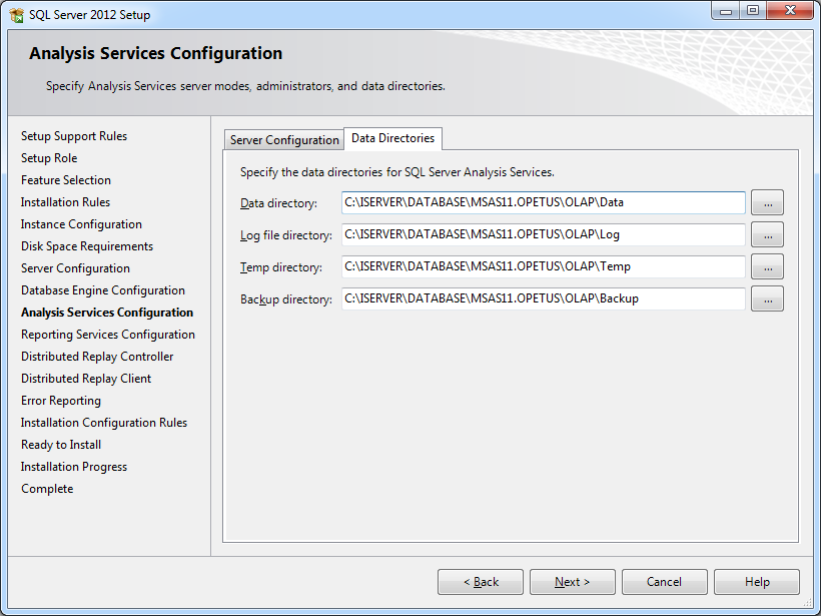821x616 pixels.
Task: Go back with the Back button
Action: tap(480, 582)
